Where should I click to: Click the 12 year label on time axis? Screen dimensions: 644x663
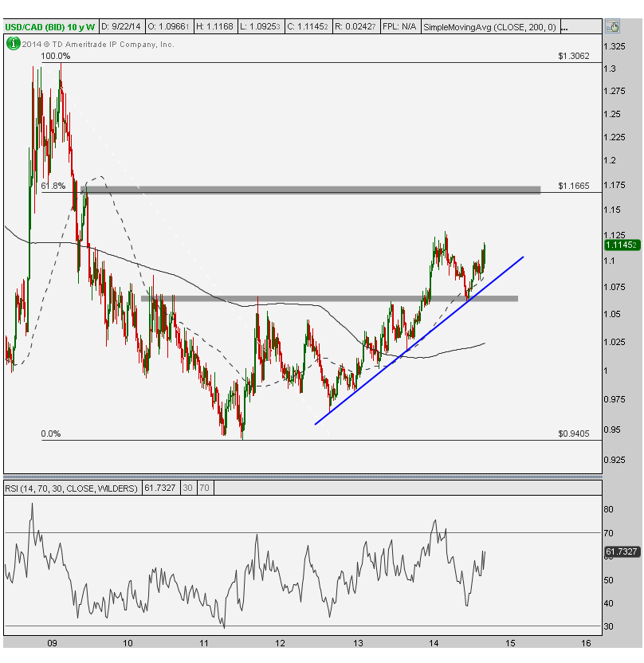pos(280,643)
